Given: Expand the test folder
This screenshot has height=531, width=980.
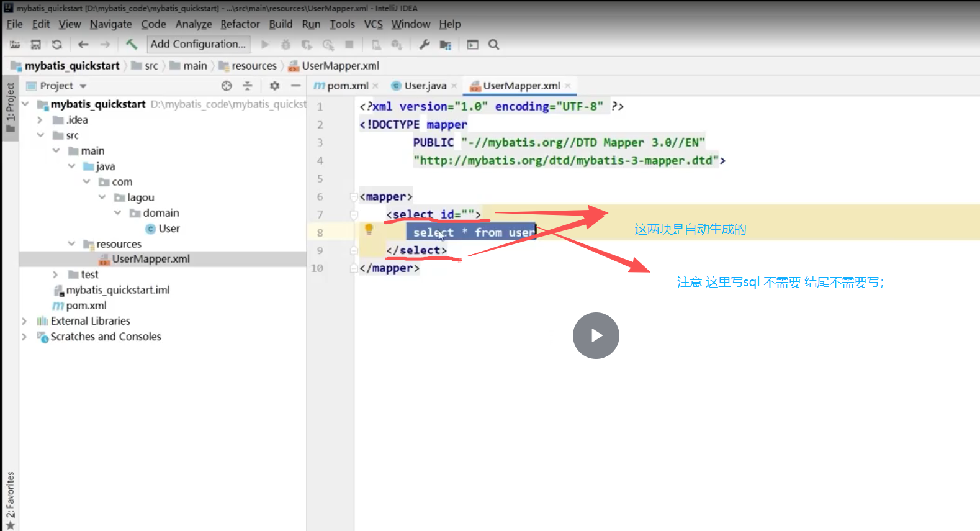Looking at the screenshot, I should click(x=56, y=275).
